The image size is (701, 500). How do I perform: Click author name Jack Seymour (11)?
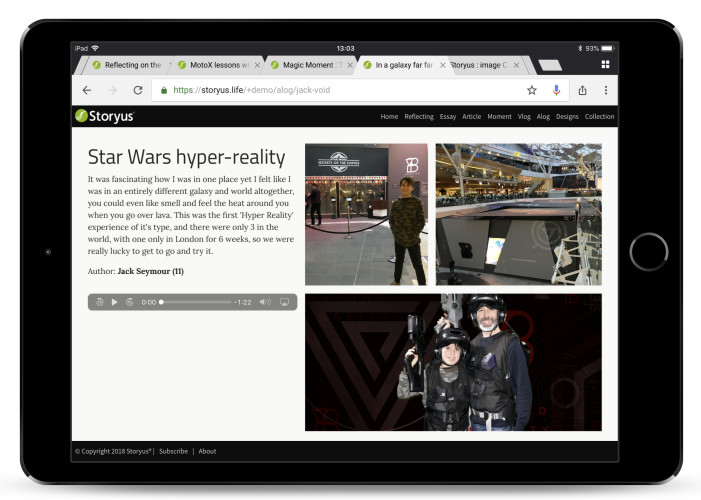[x=151, y=271]
